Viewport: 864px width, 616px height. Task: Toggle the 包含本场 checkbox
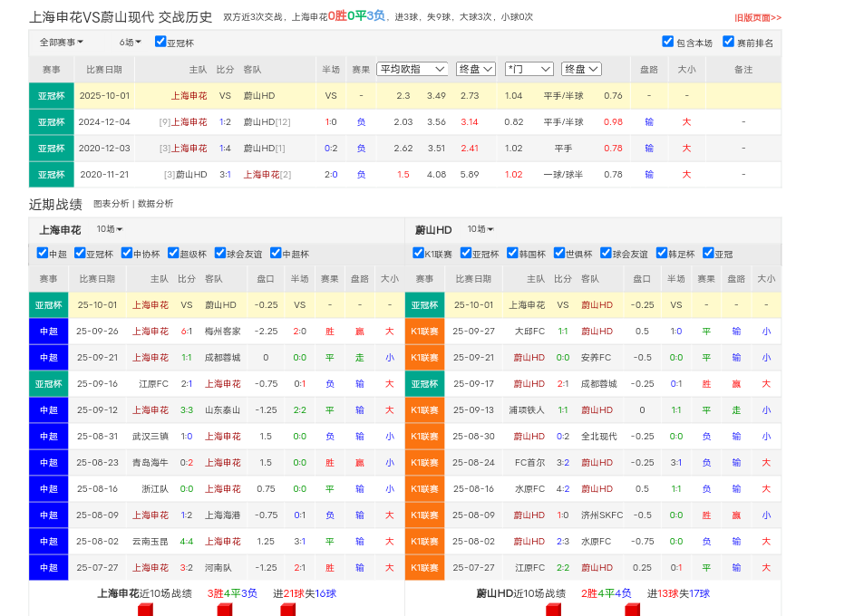coord(668,42)
